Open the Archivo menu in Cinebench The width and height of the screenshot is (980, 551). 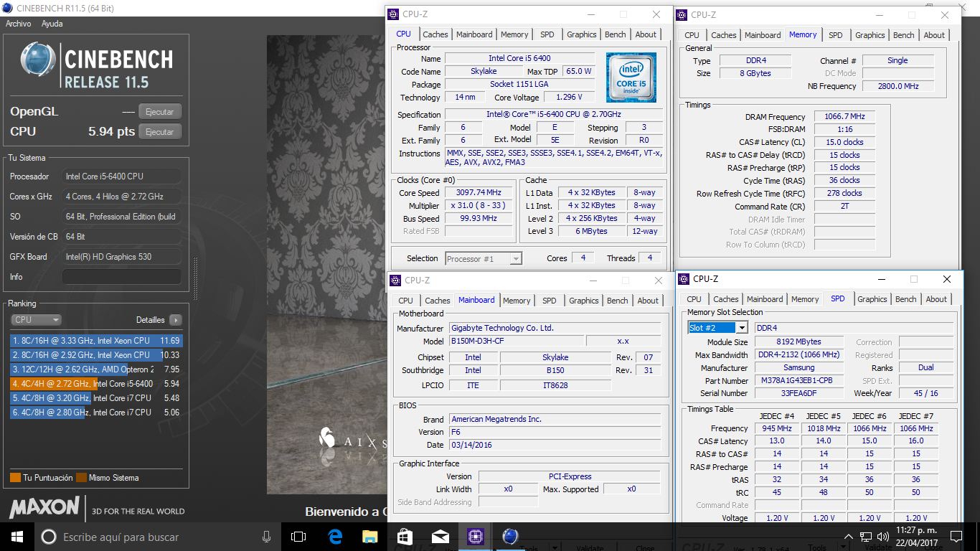(x=19, y=24)
